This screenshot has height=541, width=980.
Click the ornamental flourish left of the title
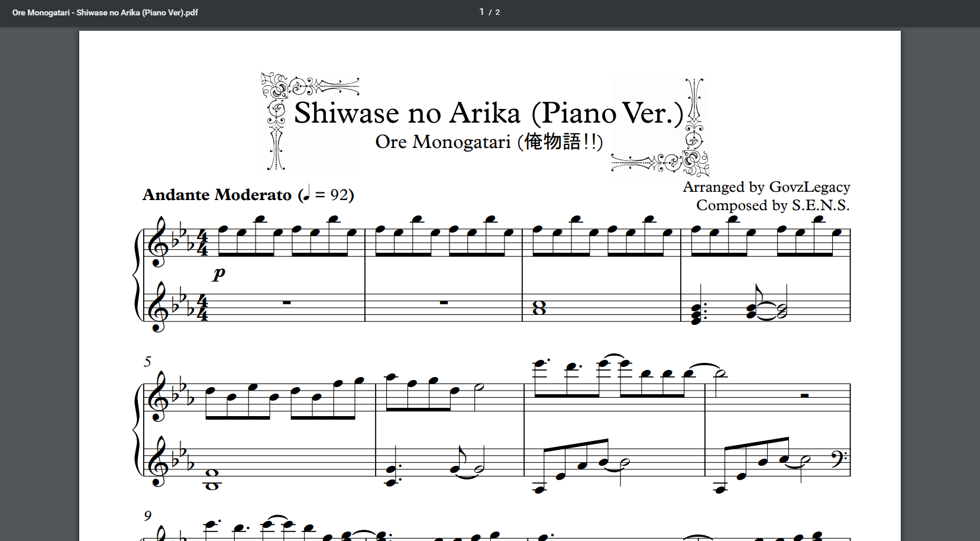click(x=310, y=121)
